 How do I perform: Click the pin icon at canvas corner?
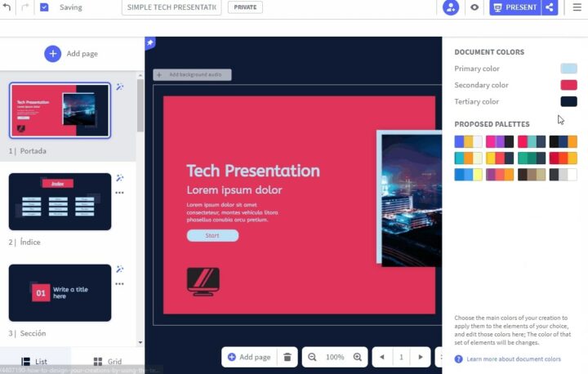pos(150,42)
